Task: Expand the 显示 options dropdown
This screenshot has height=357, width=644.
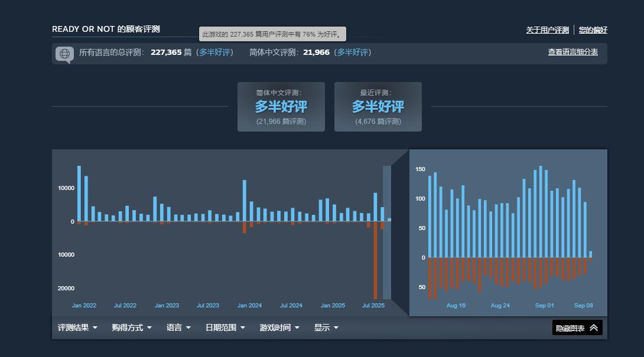Action: pos(326,327)
